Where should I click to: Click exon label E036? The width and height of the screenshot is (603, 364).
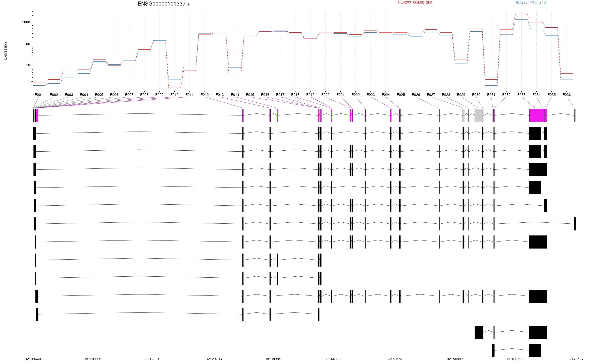[x=567, y=95]
